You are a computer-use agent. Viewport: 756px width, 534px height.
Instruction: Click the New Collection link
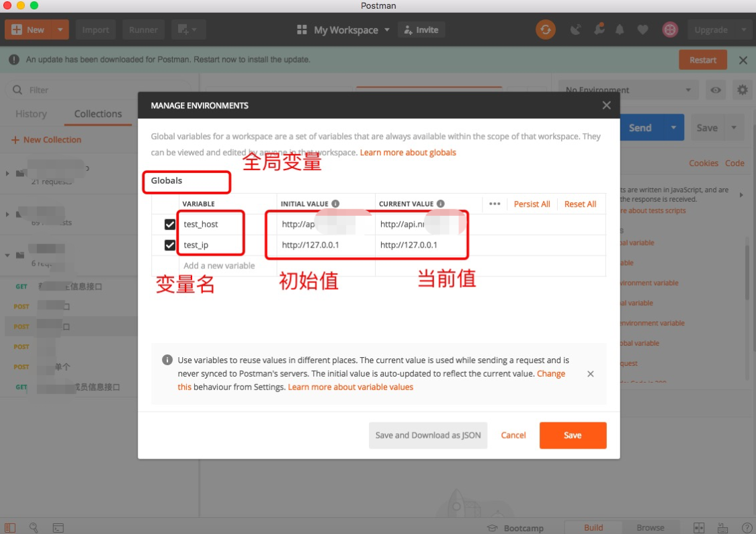[46, 140]
